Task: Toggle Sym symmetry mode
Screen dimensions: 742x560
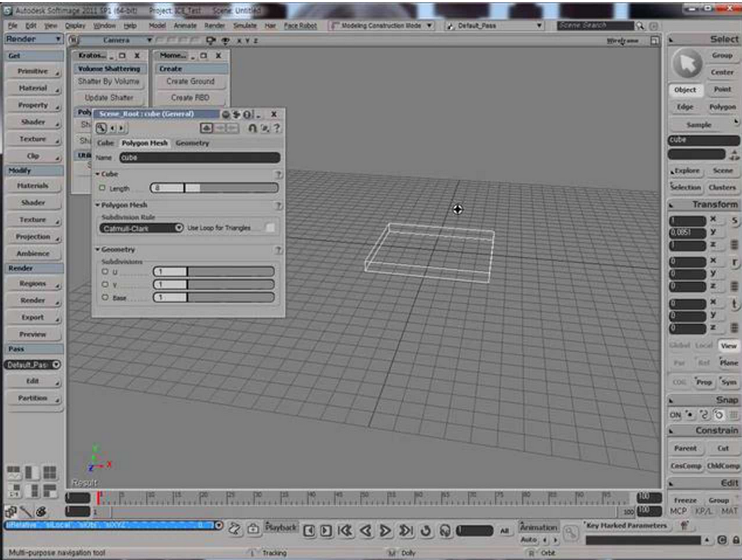Action: click(x=729, y=382)
